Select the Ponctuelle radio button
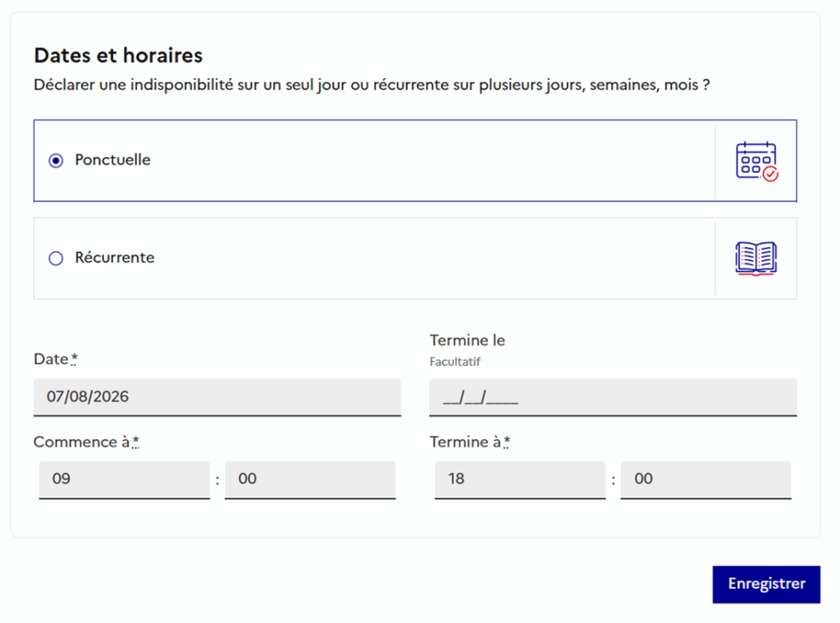 (56, 160)
